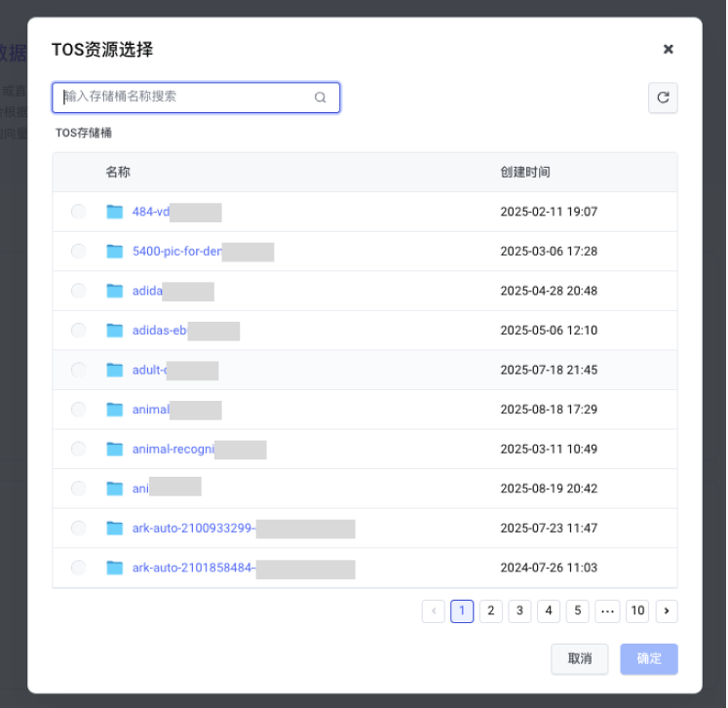Click the date 2025-03-11 10:49
Image resolution: width=728 pixels, height=708 pixels.
click(x=549, y=450)
